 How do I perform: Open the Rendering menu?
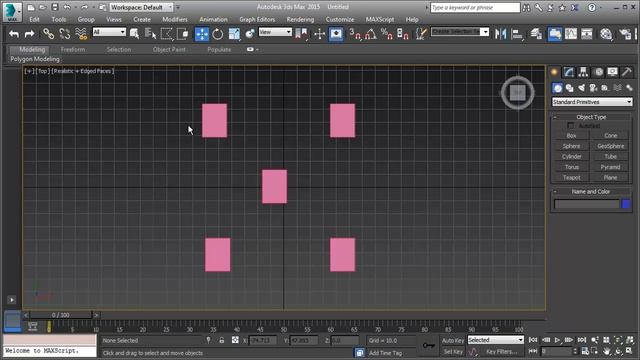coord(300,19)
